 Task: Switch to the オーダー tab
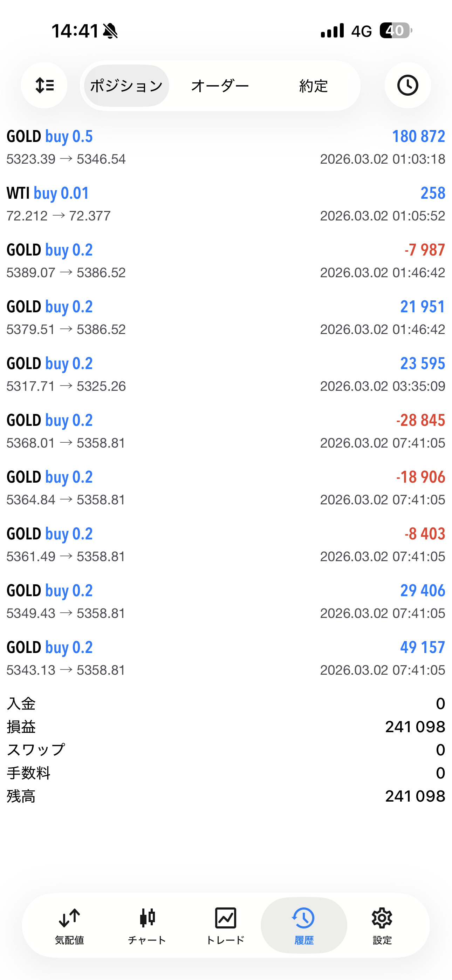[220, 86]
